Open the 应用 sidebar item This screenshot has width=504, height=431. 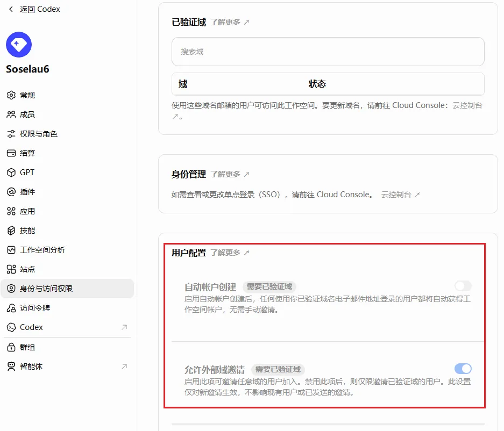pos(67,211)
